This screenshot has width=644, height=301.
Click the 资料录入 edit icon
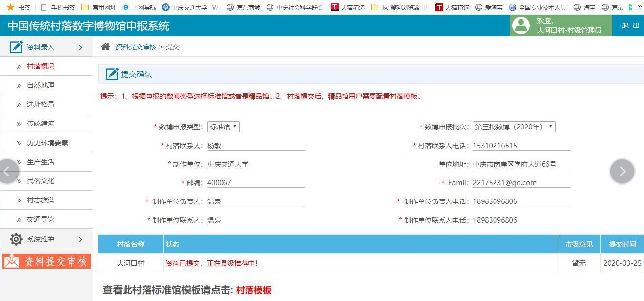pos(16,47)
